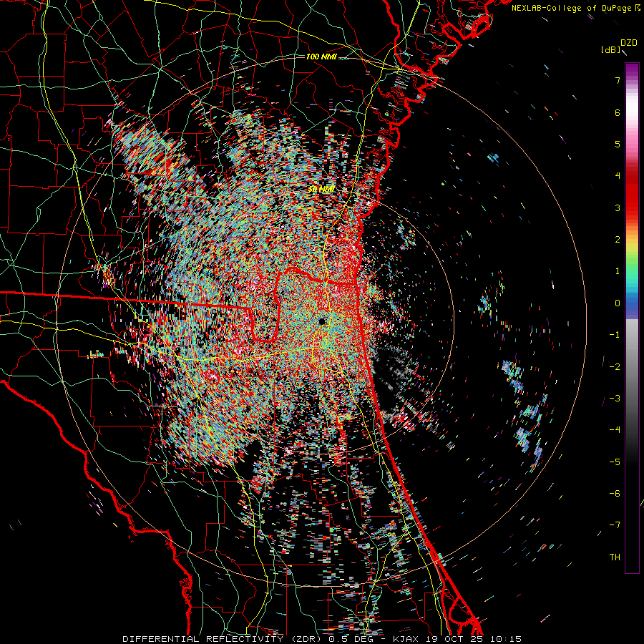Click the [dB] unit label

pos(611,49)
